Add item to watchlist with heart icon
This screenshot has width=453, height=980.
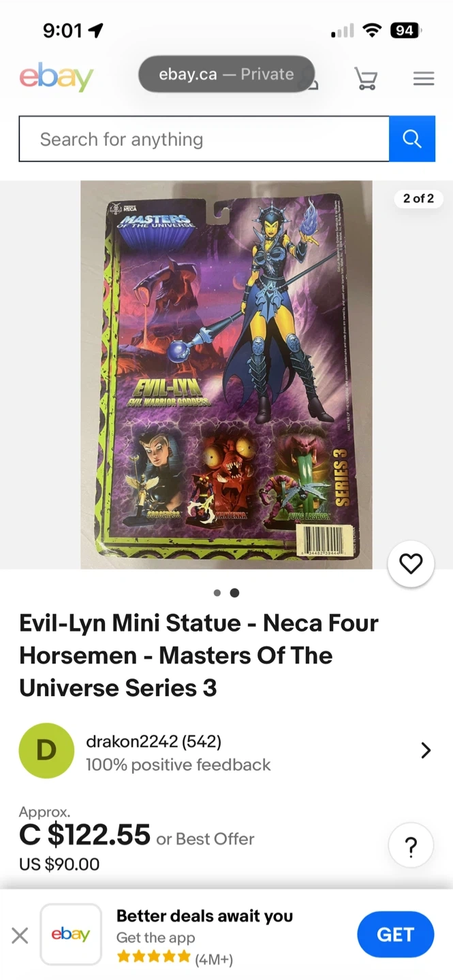tap(411, 563)
